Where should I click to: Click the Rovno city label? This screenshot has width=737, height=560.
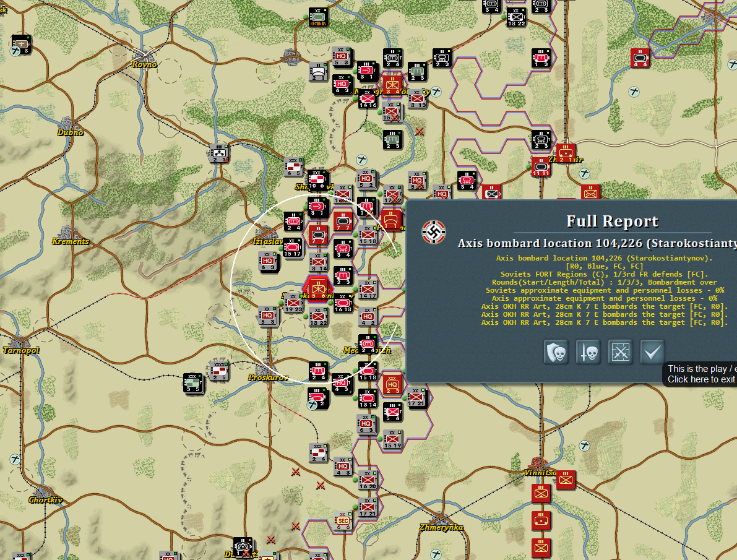pos(144,64)
